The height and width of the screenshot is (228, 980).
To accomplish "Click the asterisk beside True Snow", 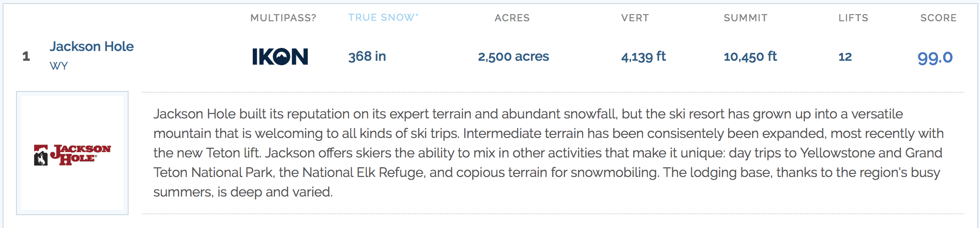I will 417,15.
